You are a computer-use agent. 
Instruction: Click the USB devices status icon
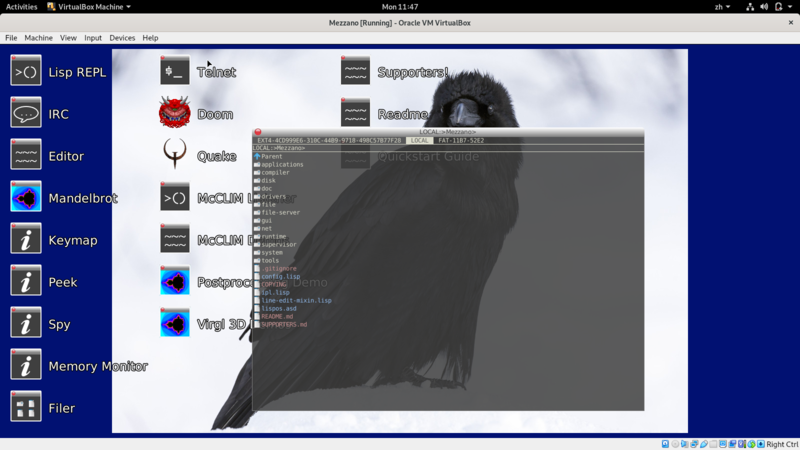coord(704,444)
